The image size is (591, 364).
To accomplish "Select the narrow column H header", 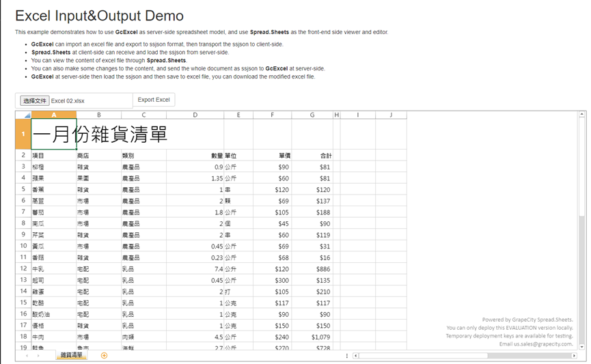I will tap(337, 115).
